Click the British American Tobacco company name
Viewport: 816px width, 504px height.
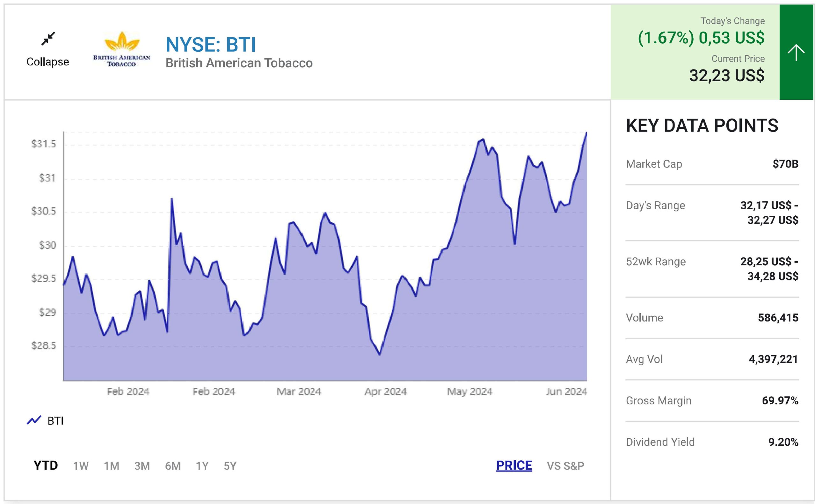pos(239,63)
